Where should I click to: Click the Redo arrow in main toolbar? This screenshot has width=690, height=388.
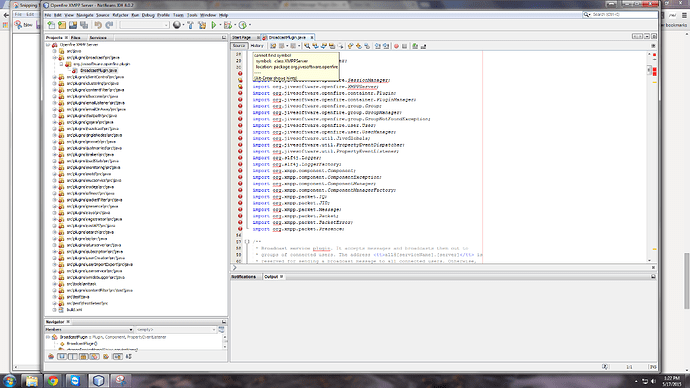point(109,25)
